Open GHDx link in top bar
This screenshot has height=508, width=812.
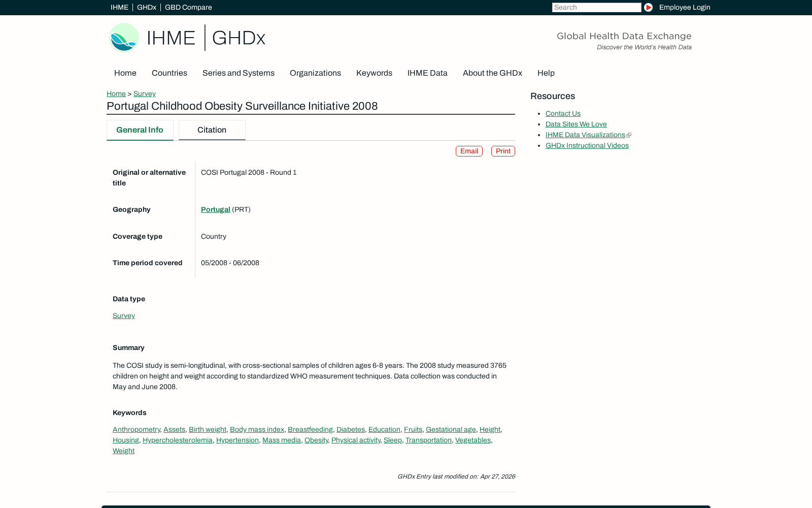point(147,7)
